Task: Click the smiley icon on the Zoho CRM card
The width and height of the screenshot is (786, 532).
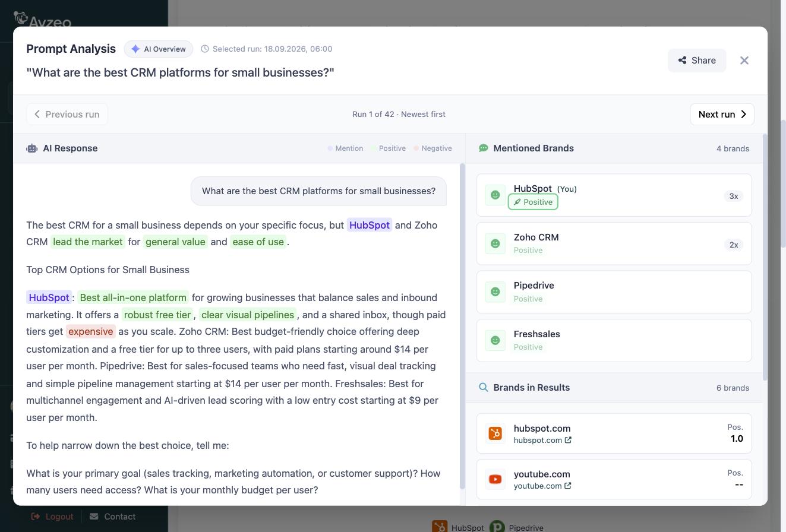Action: pyautogui.click(x=495, y=243)
